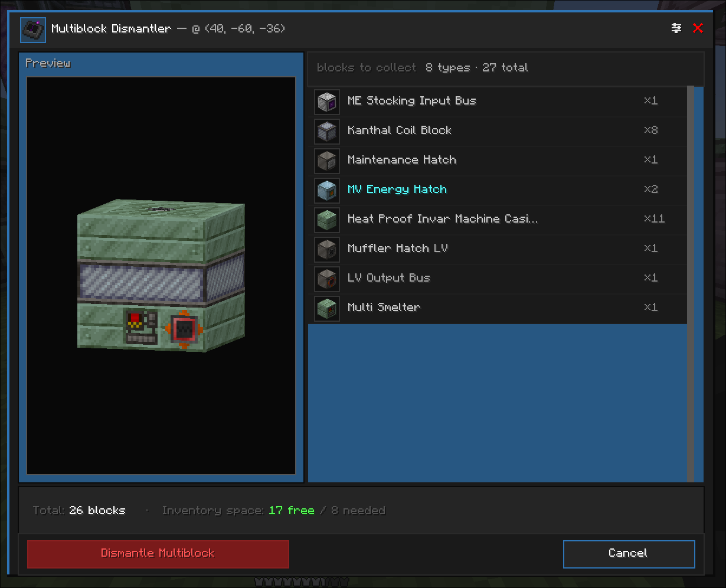
Task: Click the Multiblock Dismantler title icon
Action: (32, 30)
